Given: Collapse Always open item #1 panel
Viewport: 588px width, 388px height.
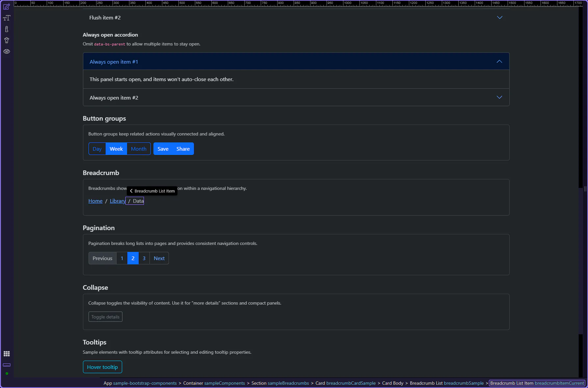Looking at the screenshot, I should coord(499,62).
